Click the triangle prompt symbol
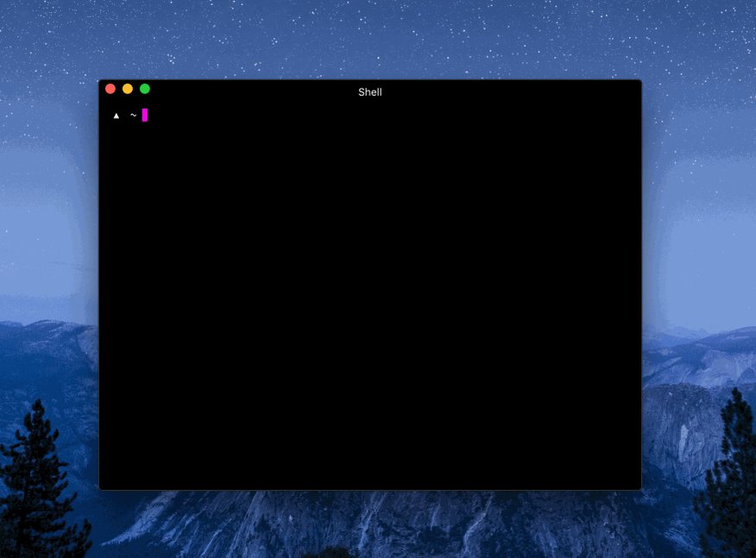 (x=117, y=116)
